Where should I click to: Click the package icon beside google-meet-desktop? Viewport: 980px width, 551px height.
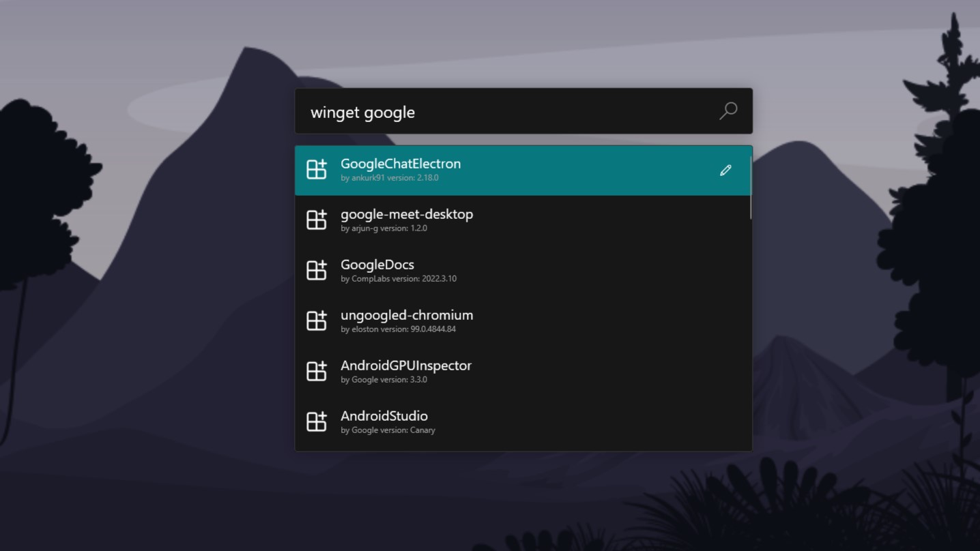coord(317,220)
